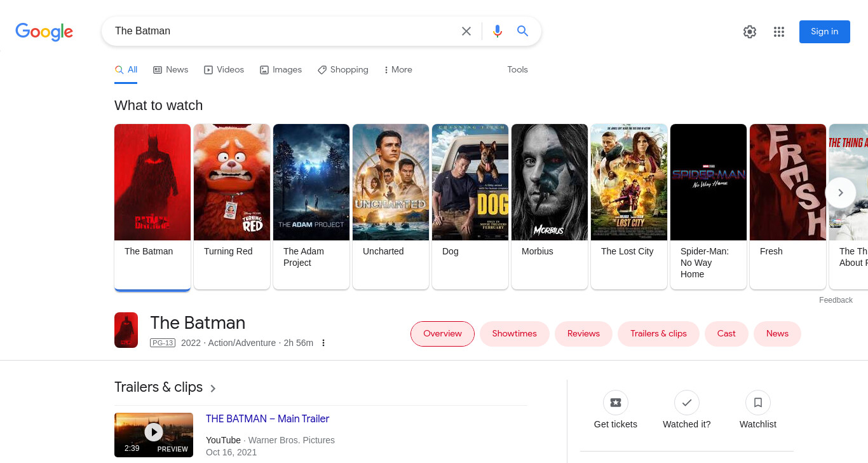Select the Showtimes chip
868x463 pixels.
[x=514, y=334]
